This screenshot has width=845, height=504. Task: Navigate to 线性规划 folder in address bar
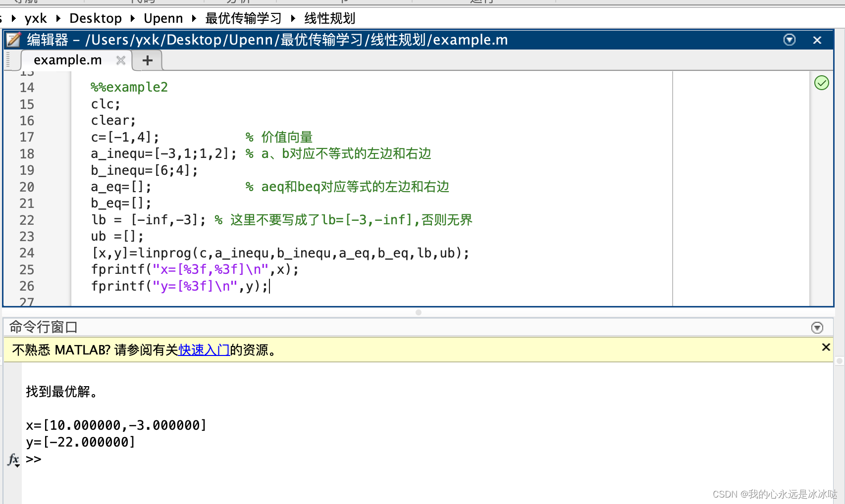click(x=329, y=18)
